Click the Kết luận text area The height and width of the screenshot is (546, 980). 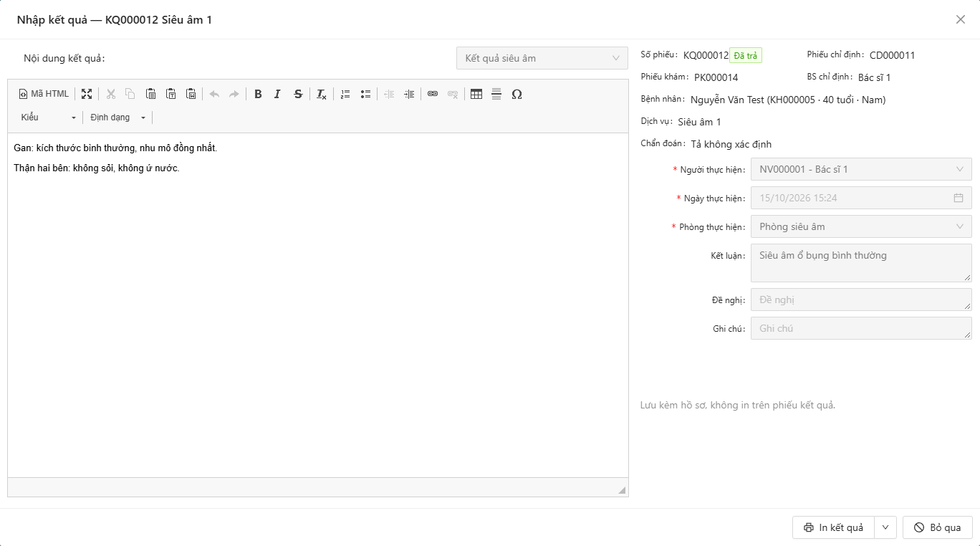click(861, 262)
